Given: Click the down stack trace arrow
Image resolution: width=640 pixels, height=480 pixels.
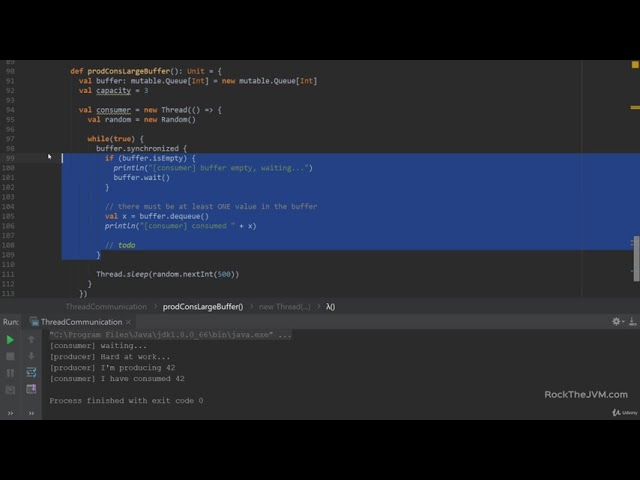Looking at the screenshot, I should pos(31,356).
